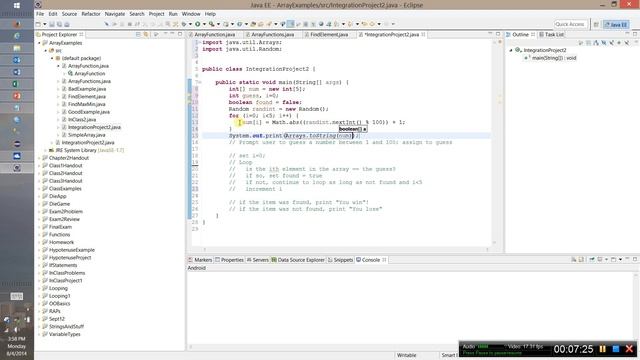Click the Open Perspective icon
640x360 pixels.
point(596,24)
